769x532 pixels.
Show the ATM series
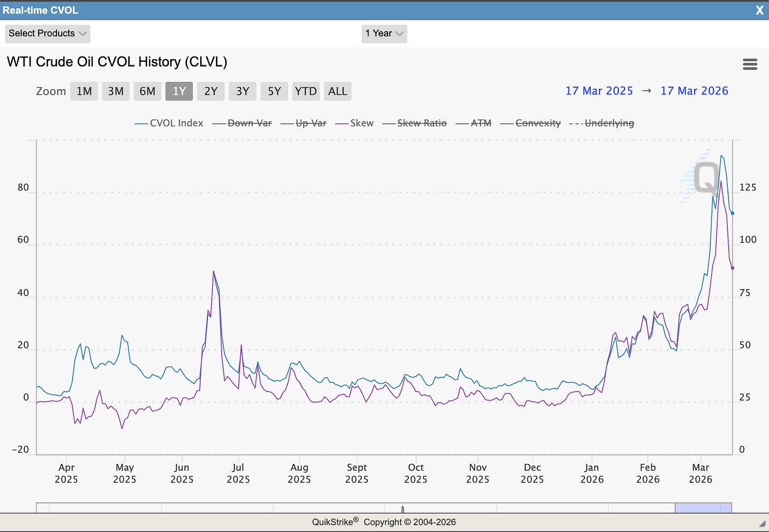[x=474, y=123]
